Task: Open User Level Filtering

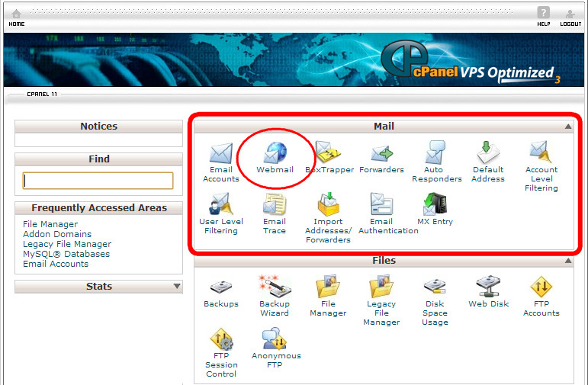Action: pyautogui.click(x=221, y=204)
